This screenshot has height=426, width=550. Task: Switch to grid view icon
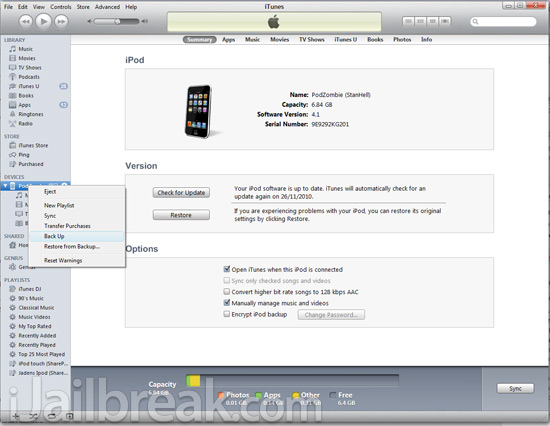433,21
